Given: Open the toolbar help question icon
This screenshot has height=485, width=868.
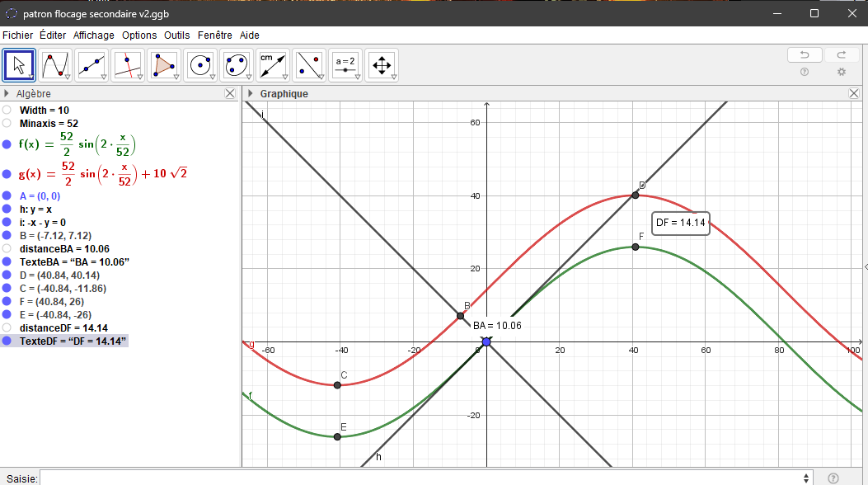Looking at the screenshot, I should 805,72.
